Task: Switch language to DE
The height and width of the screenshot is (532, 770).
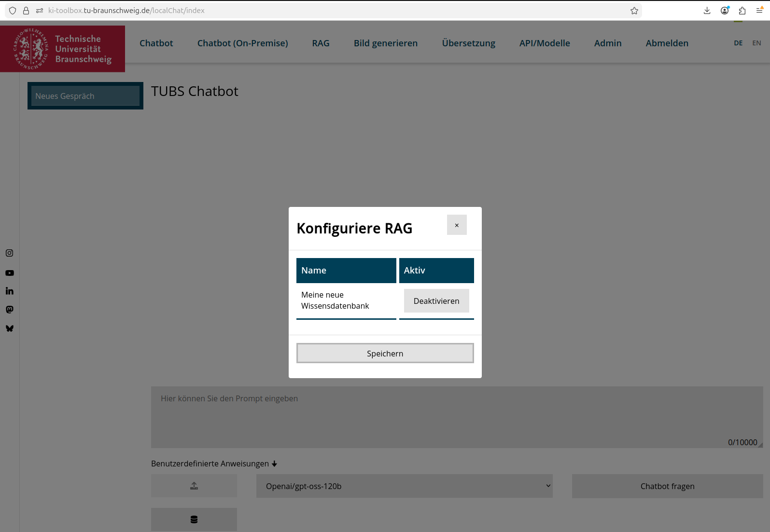Action: [738, 43]
